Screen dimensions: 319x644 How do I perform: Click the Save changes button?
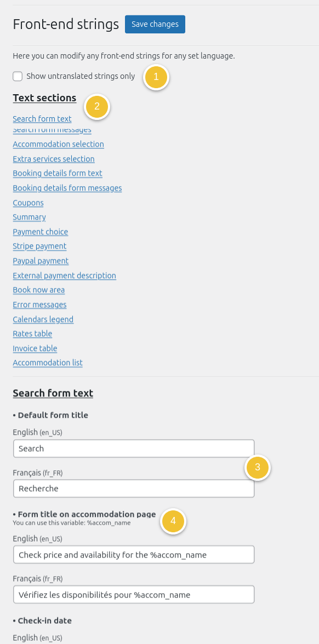(x=155, y=24)
